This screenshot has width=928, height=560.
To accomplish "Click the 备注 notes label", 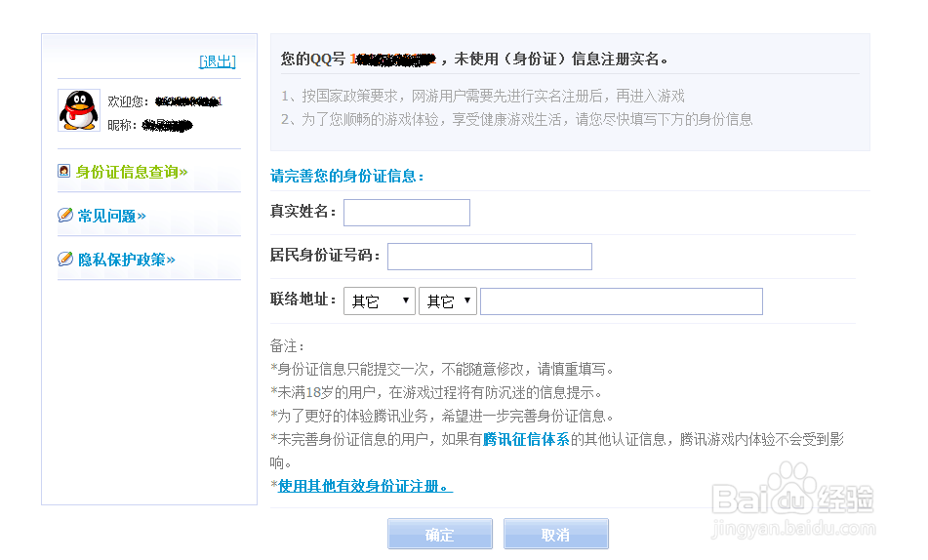I will (x=287, y=345).
